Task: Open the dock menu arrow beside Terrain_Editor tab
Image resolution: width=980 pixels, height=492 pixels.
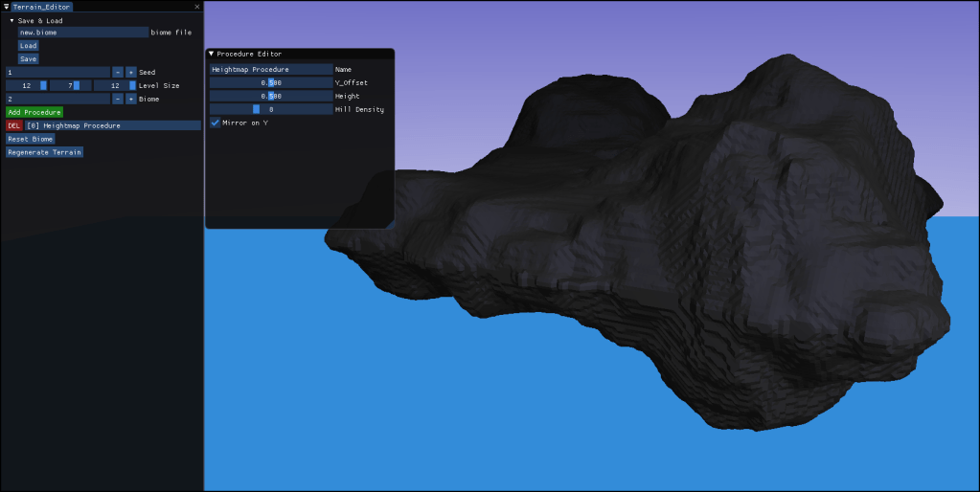Action: 6,7
